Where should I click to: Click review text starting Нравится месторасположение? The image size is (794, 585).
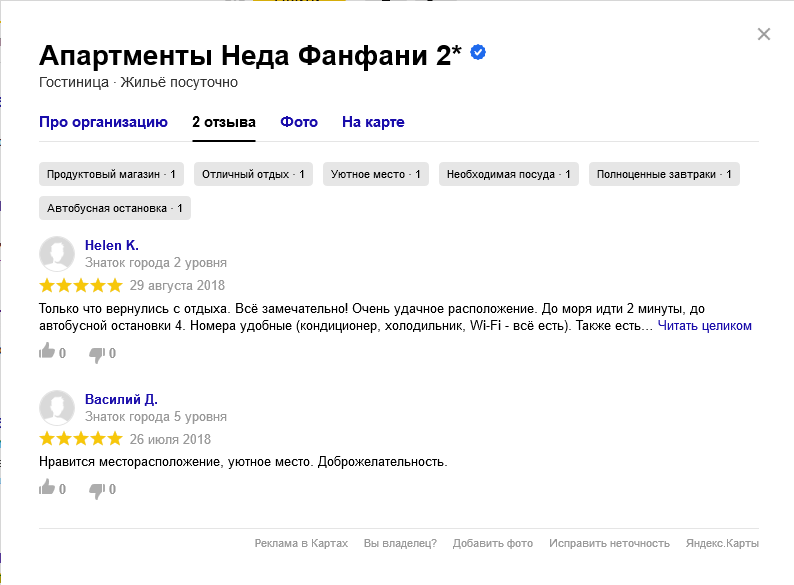[243, 462]
